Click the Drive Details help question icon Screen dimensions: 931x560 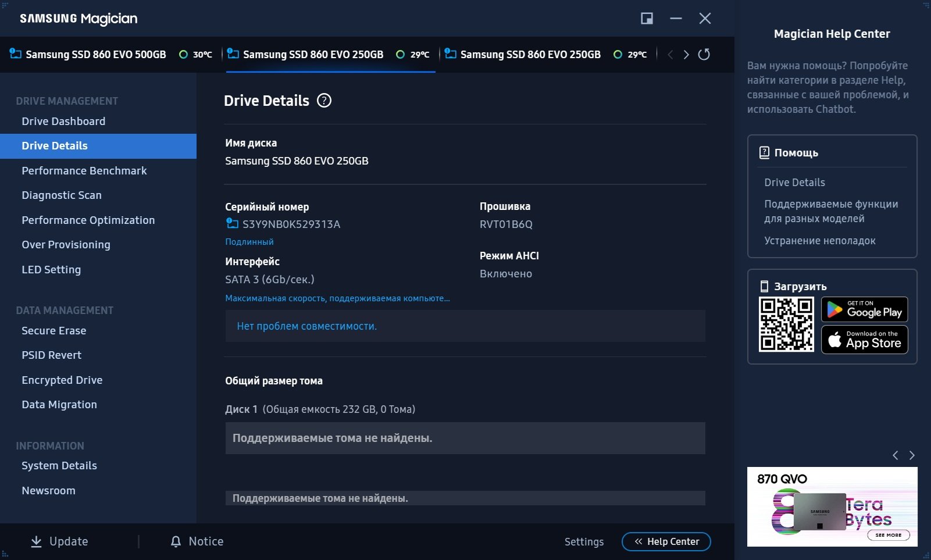pyautogui.click(x=324, y=101)
